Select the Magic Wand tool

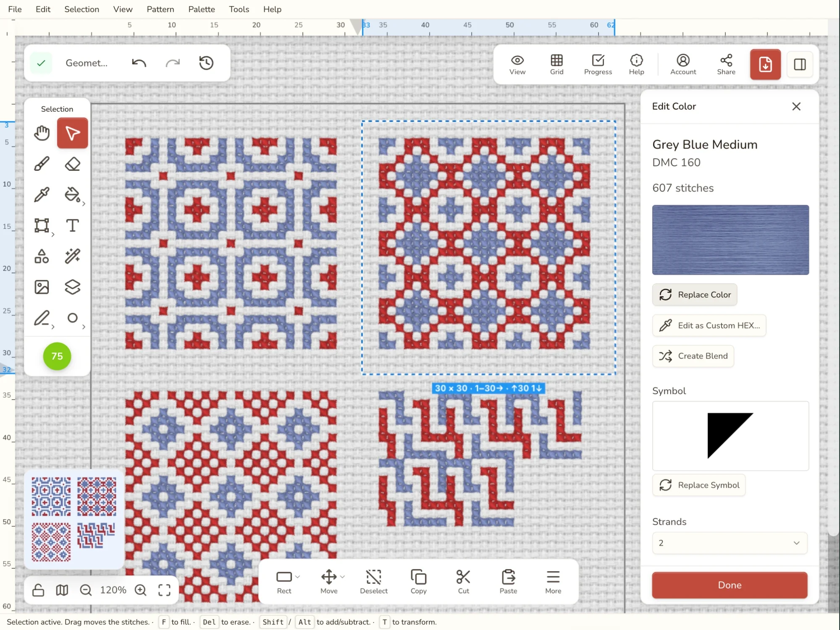tap(73, 256)
